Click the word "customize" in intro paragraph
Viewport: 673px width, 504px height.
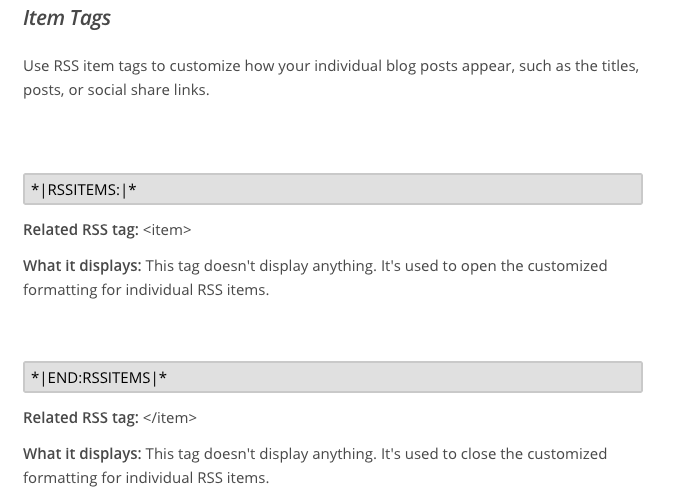point(205,66)
